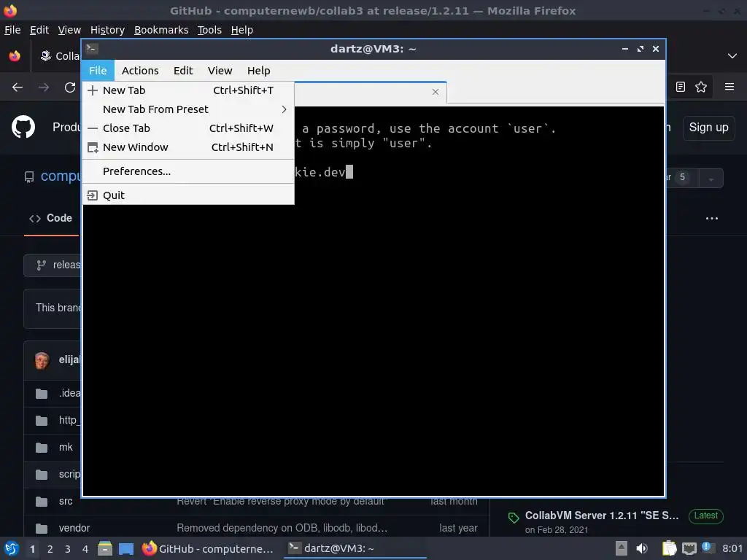This screenshot has width=747, height=560.
Task: Open the Firefox Bookmarks menu
Action: pos(161,30)
